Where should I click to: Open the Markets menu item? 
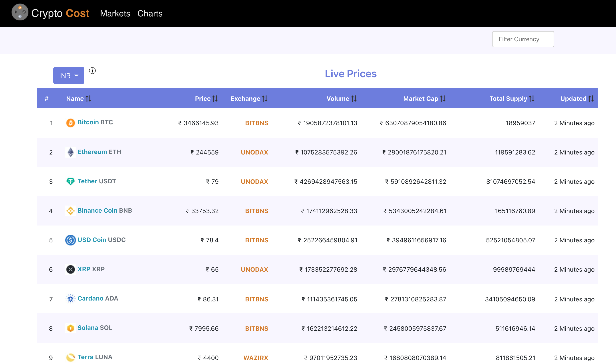point(115,14)
